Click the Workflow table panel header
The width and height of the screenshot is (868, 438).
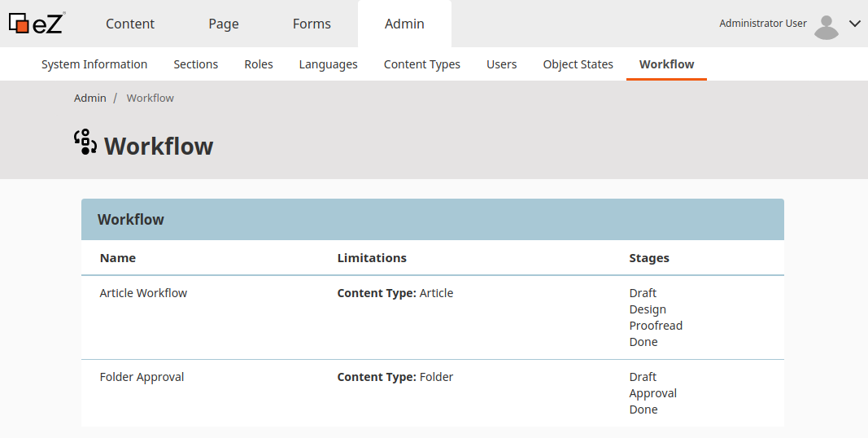coord(432,219)
